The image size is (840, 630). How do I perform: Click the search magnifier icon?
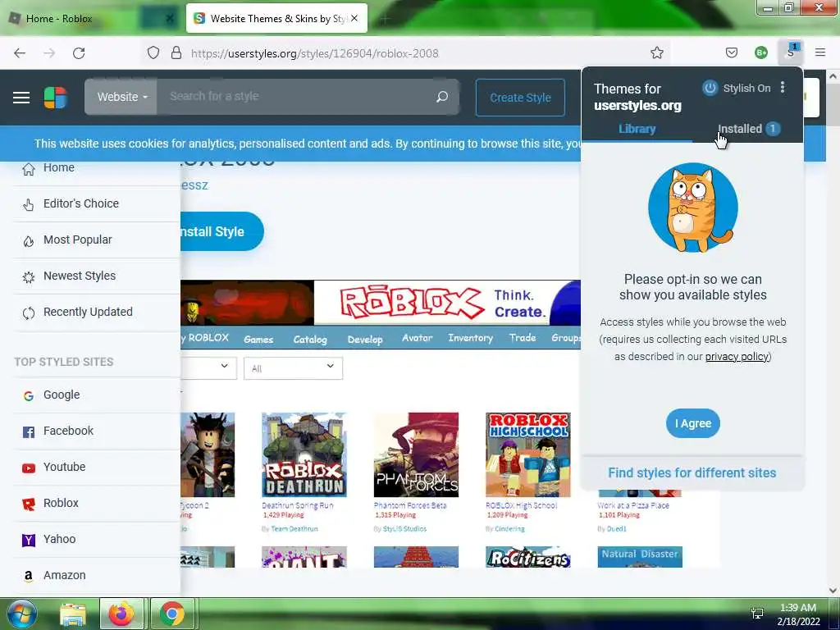442,97
